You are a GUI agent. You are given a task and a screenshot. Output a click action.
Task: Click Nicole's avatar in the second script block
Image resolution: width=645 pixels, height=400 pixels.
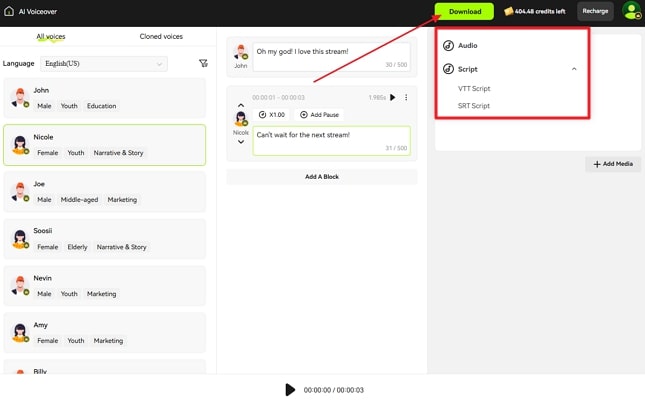pyautogui.click(x=241, y=119)
